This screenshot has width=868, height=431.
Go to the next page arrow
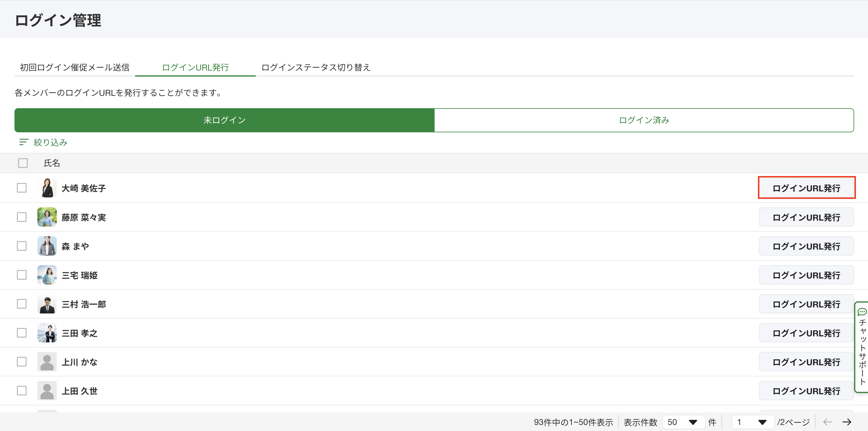click(847, 422)
